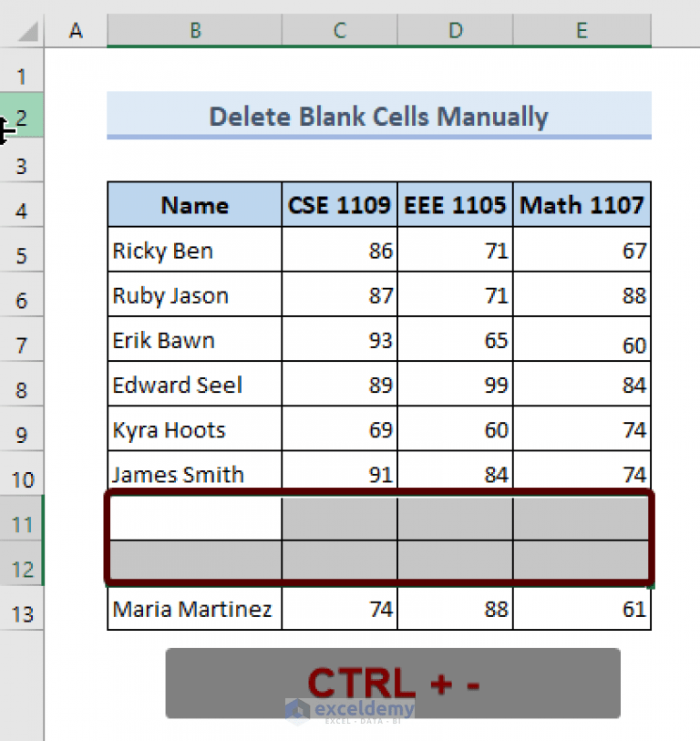The image size is (700, 741).
Task: Click Ricky Ben's Math 1107 score 67
Action: point(582,250)
